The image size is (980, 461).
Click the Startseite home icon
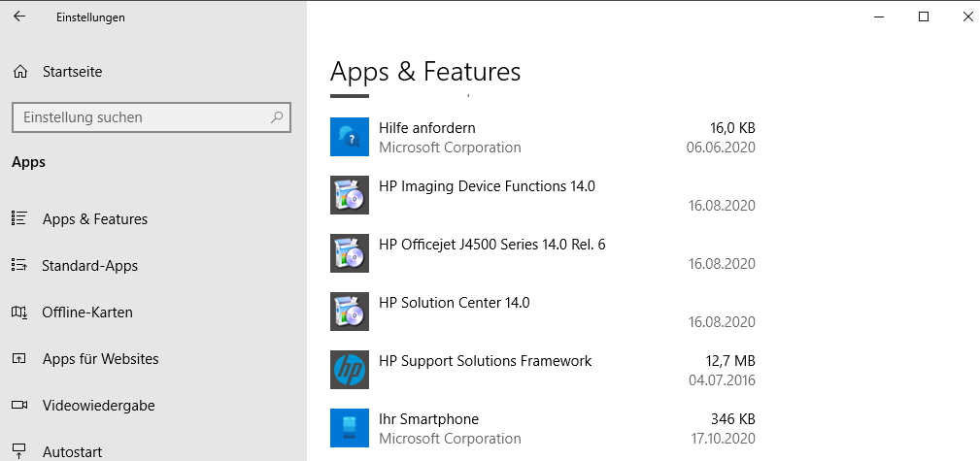pyautogui.click(x=19, y=72)
